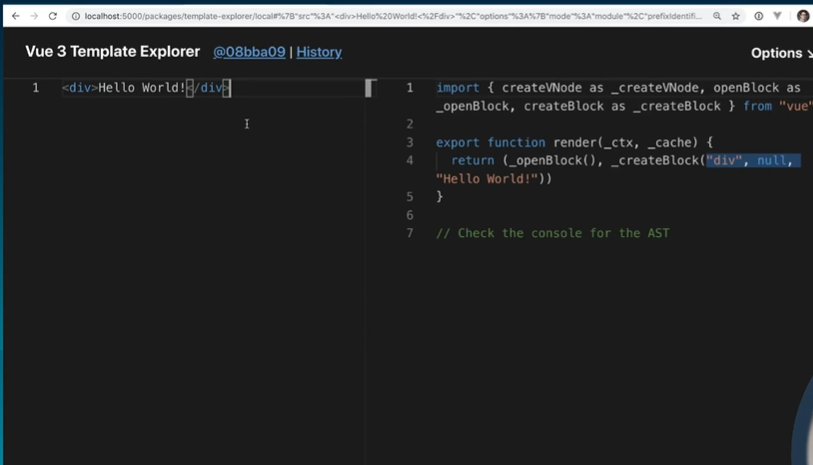Click line number 4 in the output editor
Screen dimensions: 813x465
tap(410, 160)
